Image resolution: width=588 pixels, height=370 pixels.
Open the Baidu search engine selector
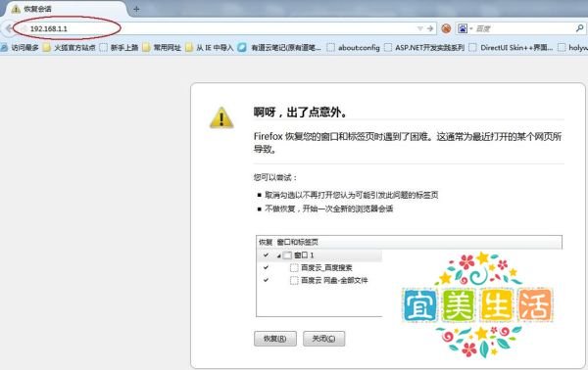465,28
